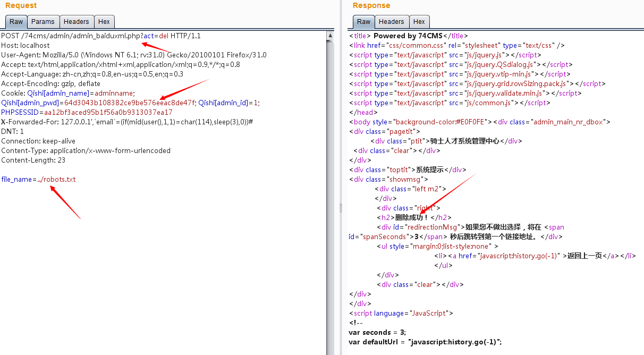Click the Qishi[admin_id]=1 cookie value
This screenshot has height=355, width=644.
pos(229,103)
